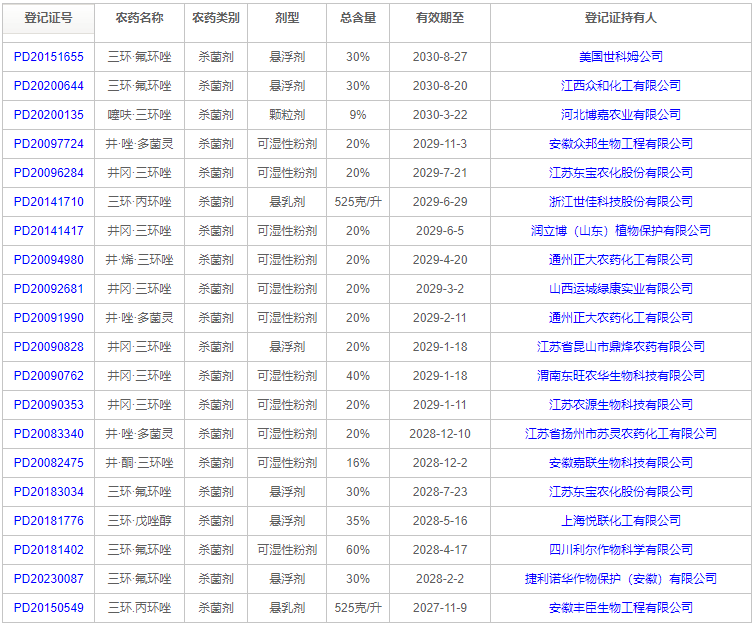Open 通州正大农药化工有限公司 in the PD20091990 row
754x625 pixels.
(x=621, y=318)
